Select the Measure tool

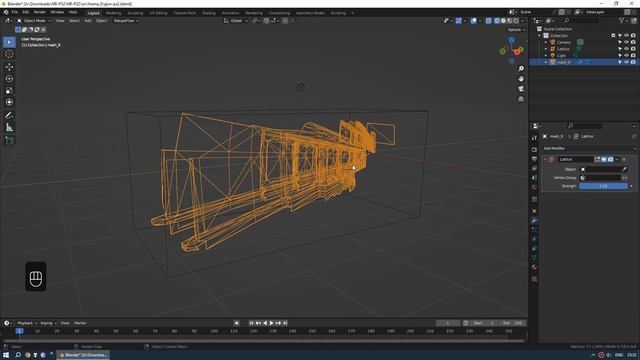[x=9, y=128]
